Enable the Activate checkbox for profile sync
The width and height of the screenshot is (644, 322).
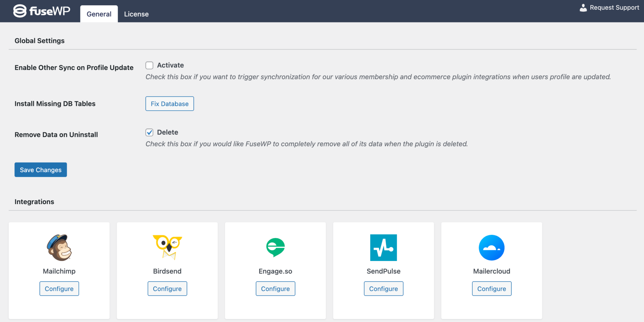pyautogui.click(x=149, y=65)
